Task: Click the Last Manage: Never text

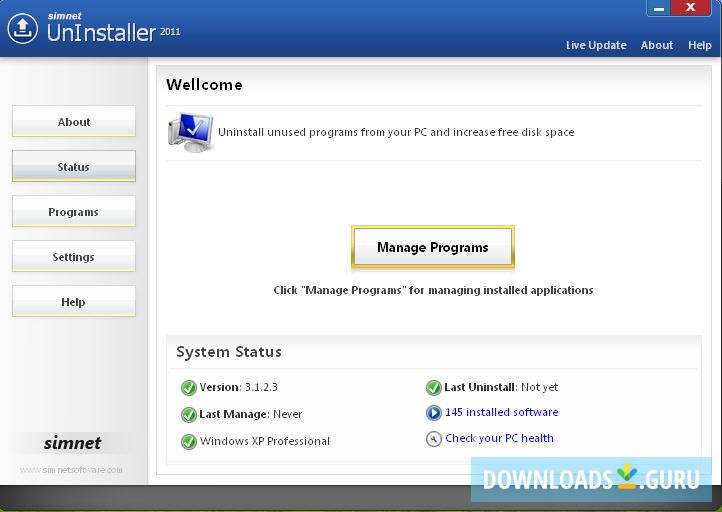Action: pyautogui.click(x=250, y=414)
